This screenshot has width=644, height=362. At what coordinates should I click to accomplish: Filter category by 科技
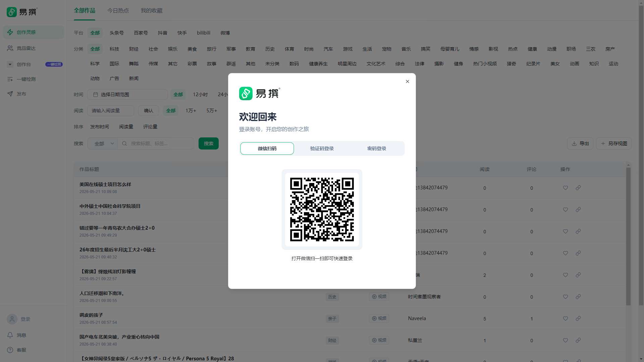coord(114,49)
